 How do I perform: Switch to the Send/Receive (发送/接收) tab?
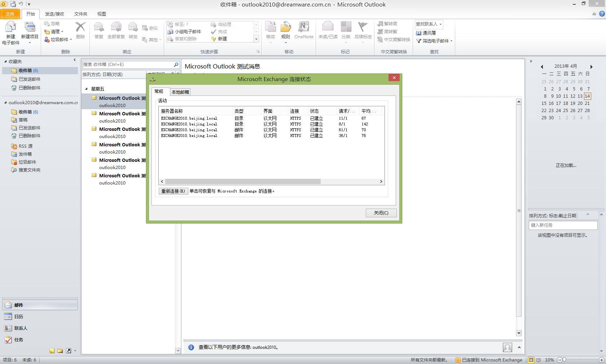point(54,14)
